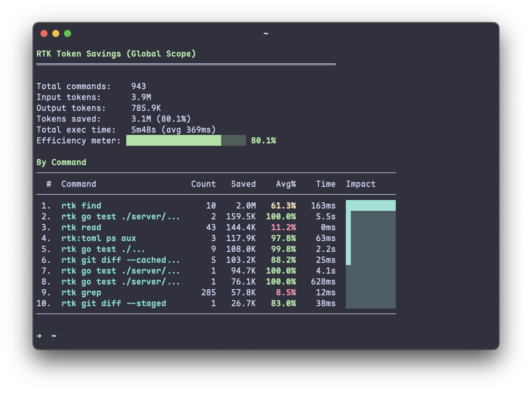This screenshot has width=532, height=393.
Task: Click the 'rtk find' command
Action: click(x=81, y=206)
